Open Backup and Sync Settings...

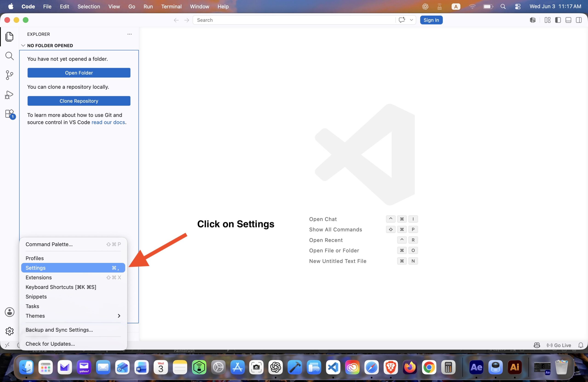pyautogui.click(x=73, y=330)
